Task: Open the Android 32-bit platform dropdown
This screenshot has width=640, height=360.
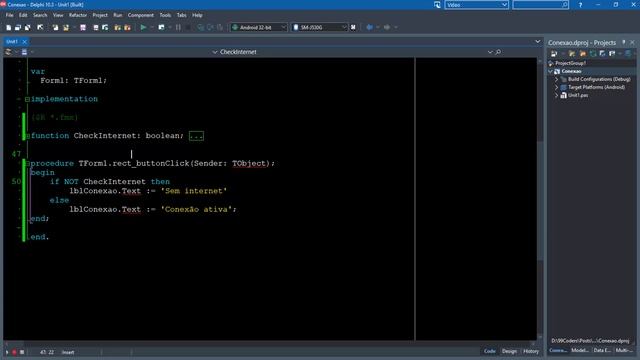Action: click(x=259, y=27)
